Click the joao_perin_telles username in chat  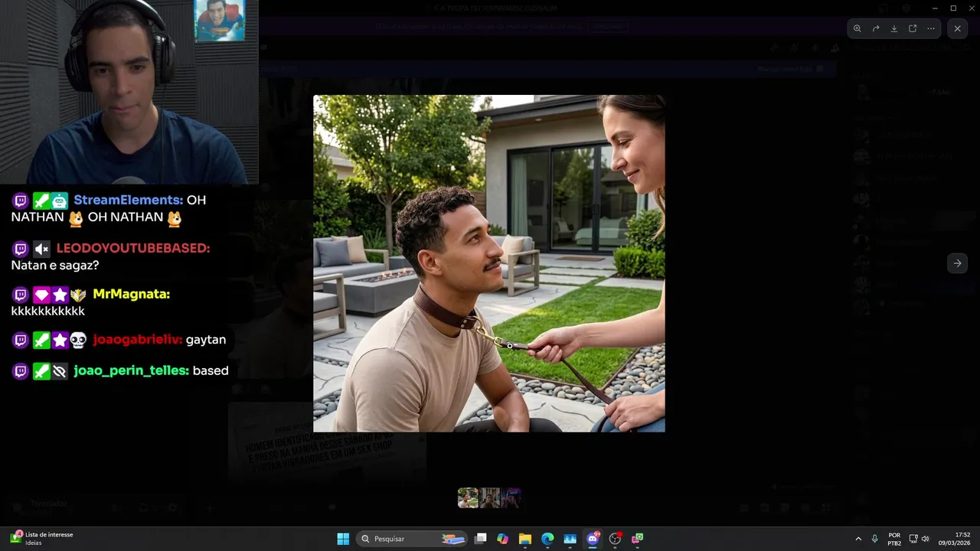pos(131,370)
